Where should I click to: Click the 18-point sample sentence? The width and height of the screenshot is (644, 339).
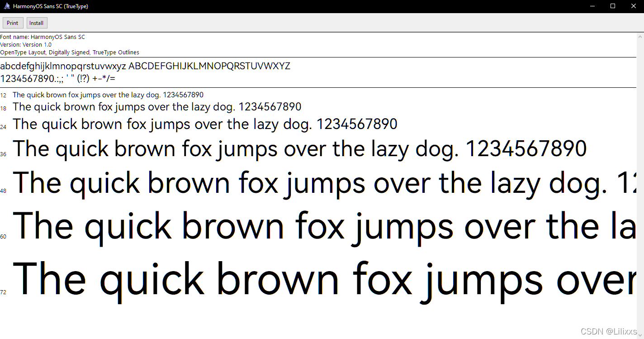pyautogui.click(x=157, y=107)
